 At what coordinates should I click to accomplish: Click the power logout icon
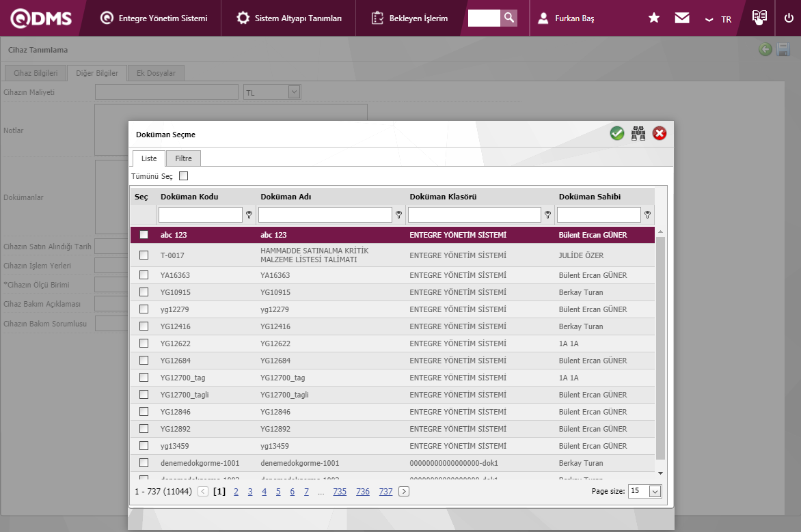coord(789,18)
